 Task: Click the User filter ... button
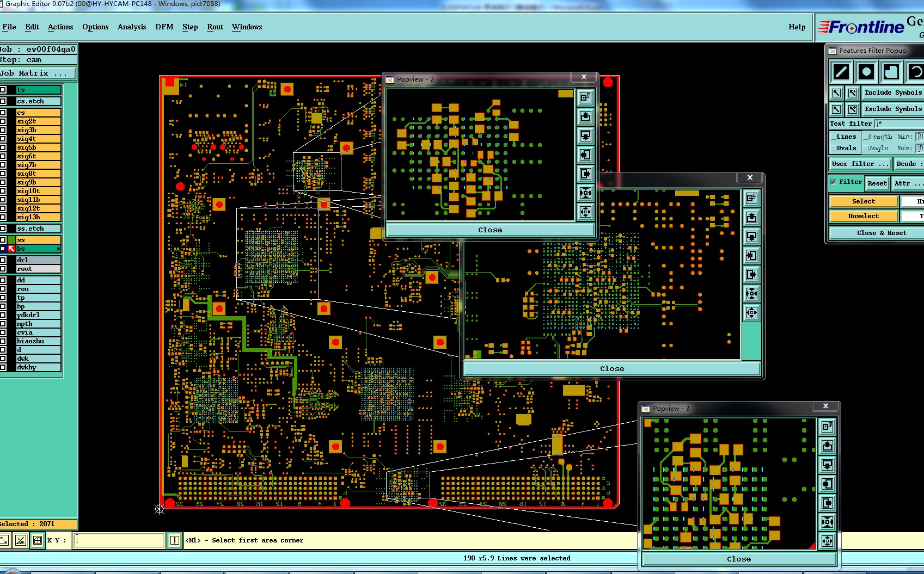(860, 164)
